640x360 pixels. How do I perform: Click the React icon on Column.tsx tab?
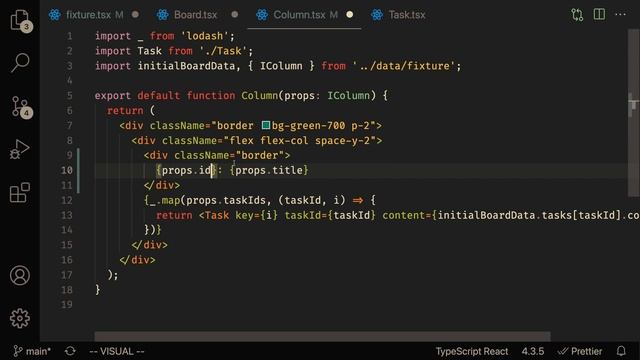point(262,15)
